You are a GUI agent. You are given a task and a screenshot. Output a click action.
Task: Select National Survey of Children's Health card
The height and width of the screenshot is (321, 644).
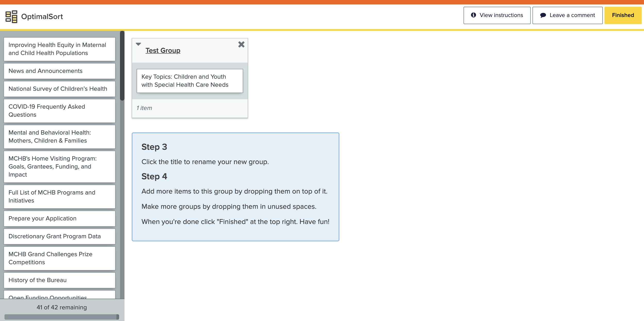coord(60,89)
